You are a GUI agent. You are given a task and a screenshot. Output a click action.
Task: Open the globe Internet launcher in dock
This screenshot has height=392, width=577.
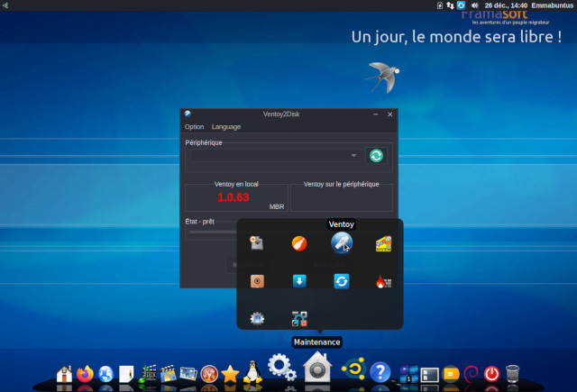(106, 374)
